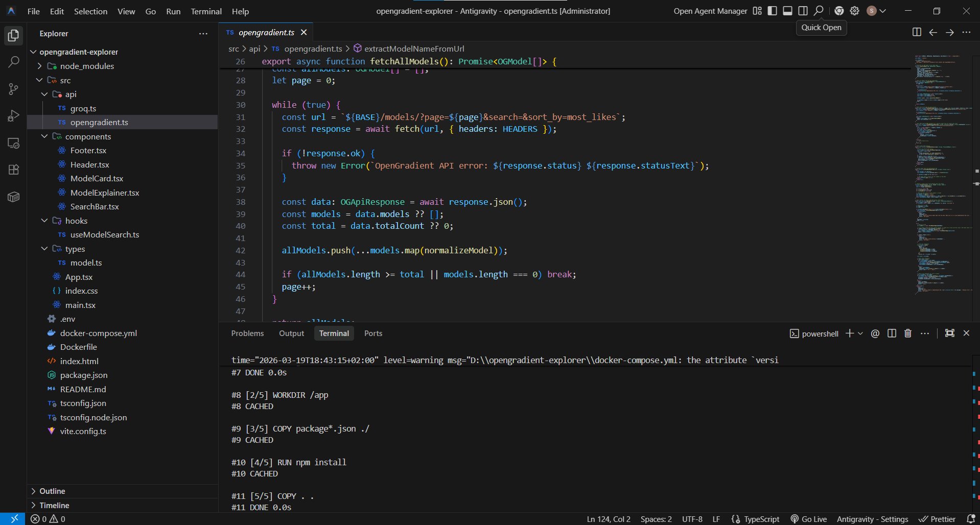Maximize the terminal panel size
The image size is (980, 525).
tap(949, 333)
